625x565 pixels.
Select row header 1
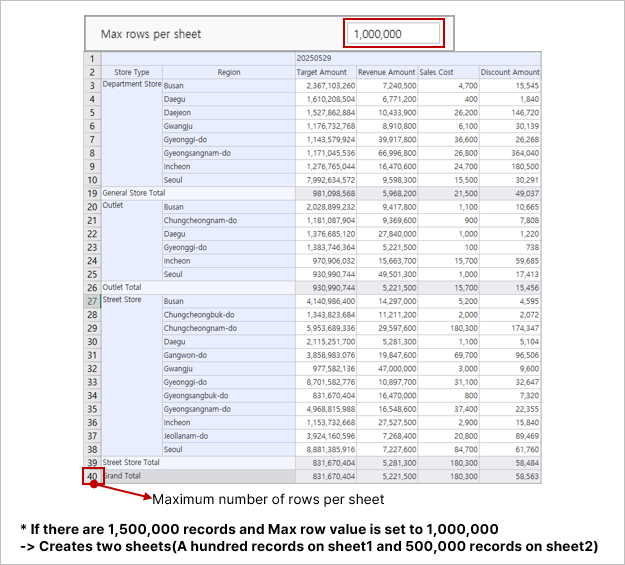coord(92,59)
